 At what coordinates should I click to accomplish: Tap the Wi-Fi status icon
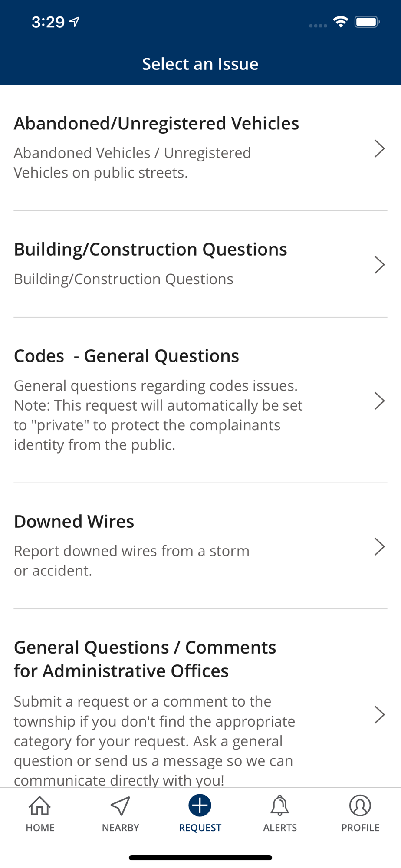pos(341,22)
